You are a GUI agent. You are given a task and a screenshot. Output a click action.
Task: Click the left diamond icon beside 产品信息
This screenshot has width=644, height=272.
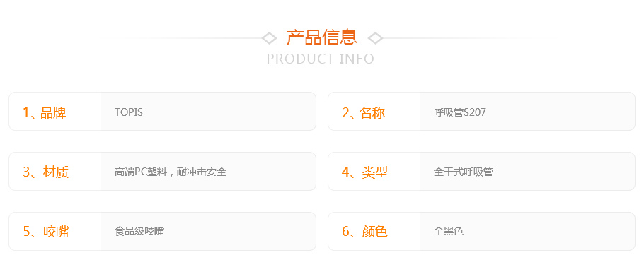point(269,38)
